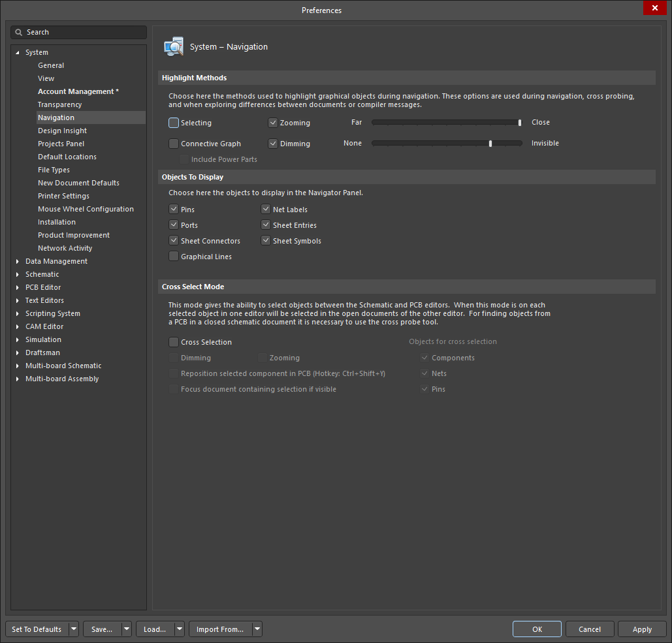Expand the PCB Editor tree node
672x643 pixels.
click(18, 287)
